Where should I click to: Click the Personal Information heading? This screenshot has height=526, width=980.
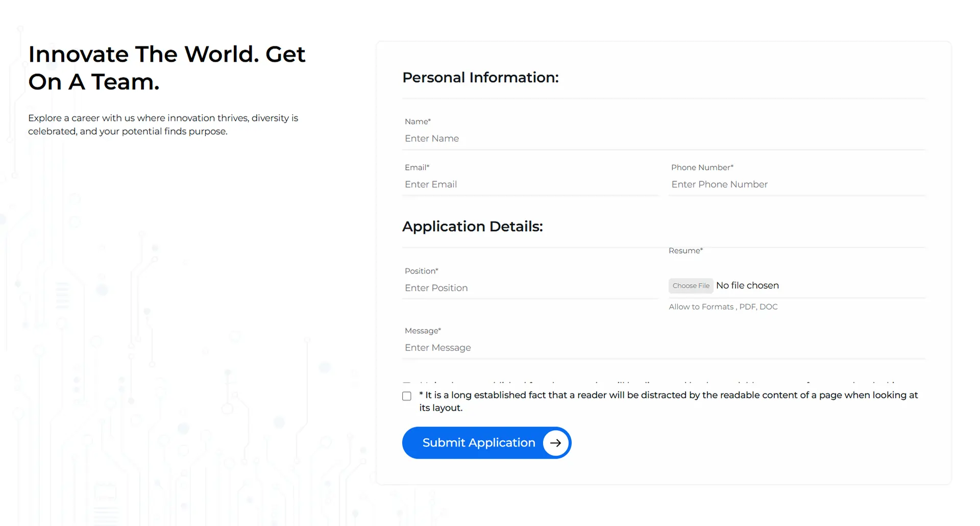click(x=481, y=78)
